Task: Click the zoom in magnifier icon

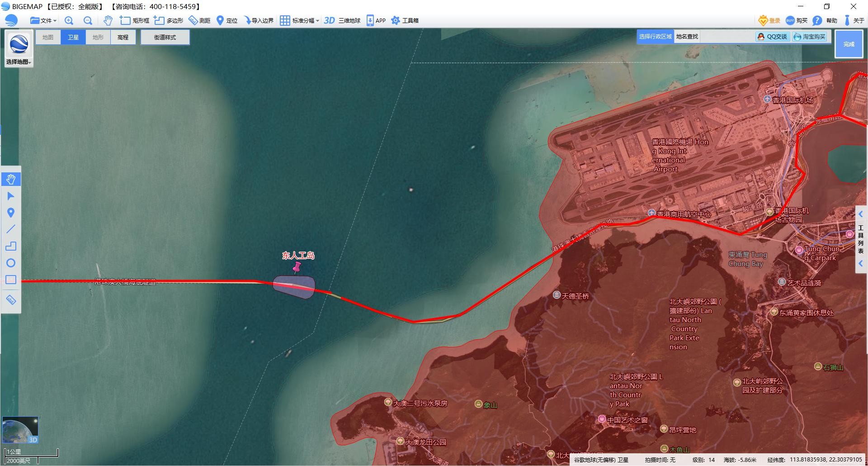Action: tap(69, 20)
